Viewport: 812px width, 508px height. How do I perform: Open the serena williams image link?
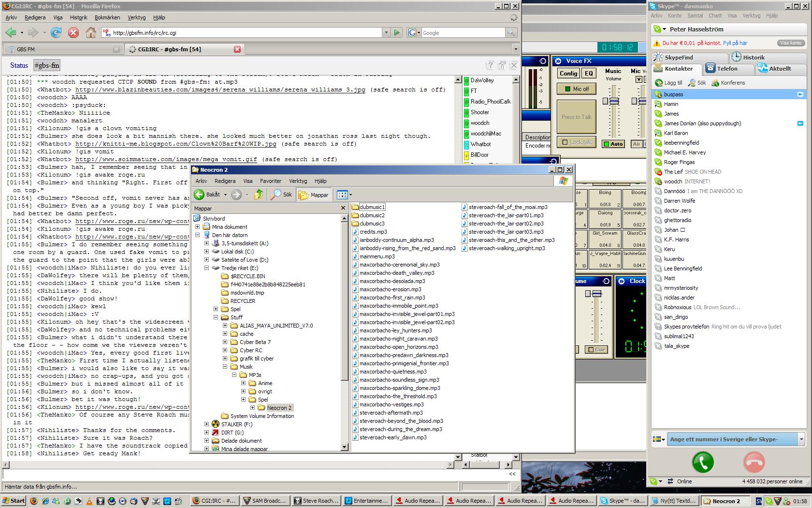coord(220,90)
